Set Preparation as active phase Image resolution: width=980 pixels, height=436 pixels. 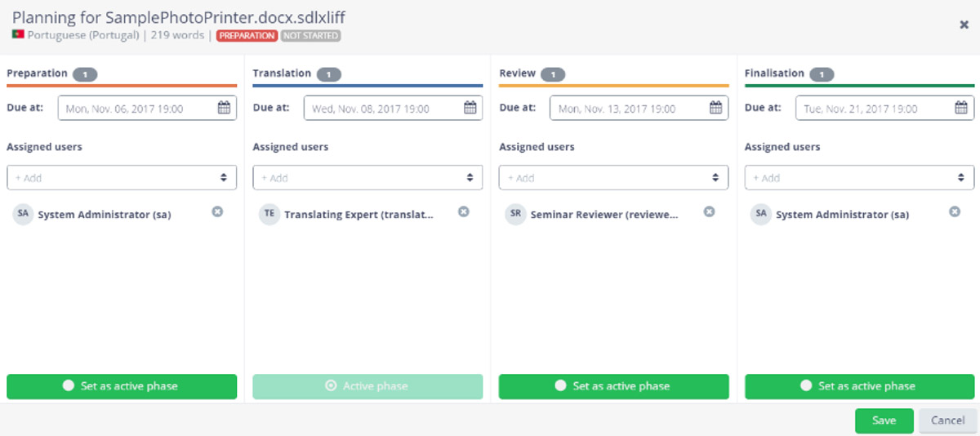pyautogui.click(x=122, y=386)
